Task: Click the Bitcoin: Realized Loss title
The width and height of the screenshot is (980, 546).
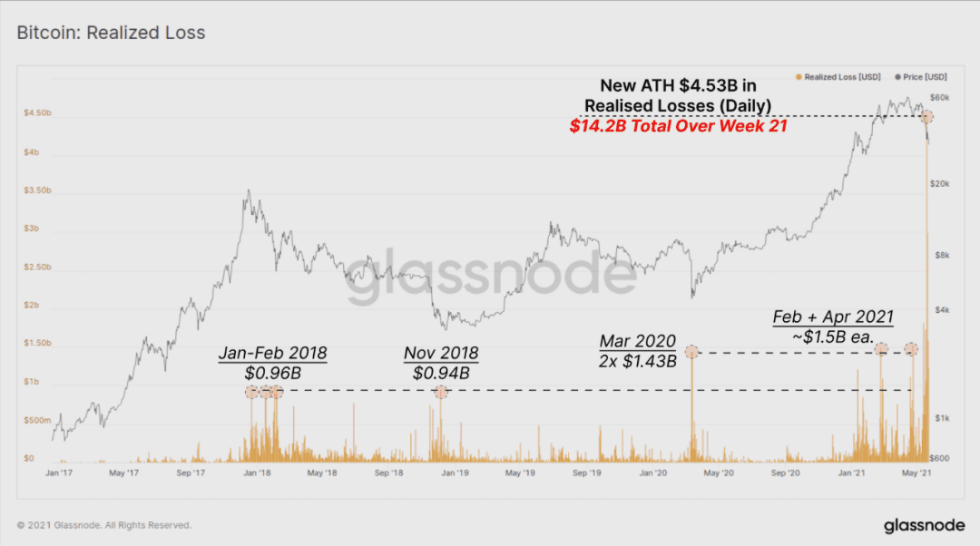Action: [x=111, y=33]
